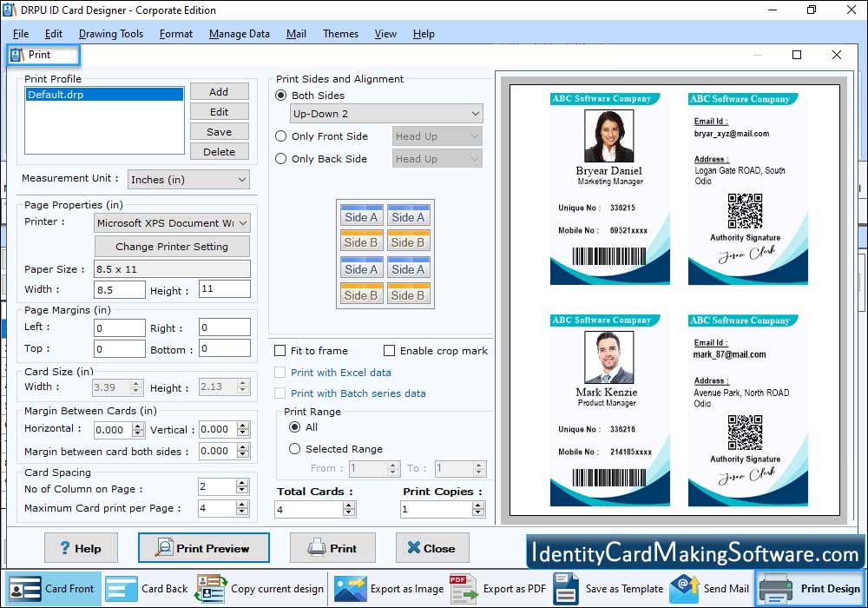Adjust Maximum Card print per Page stepper
The height and width of the screenshot is (608, 868).
pyautogui.click(x=242, y=508)
